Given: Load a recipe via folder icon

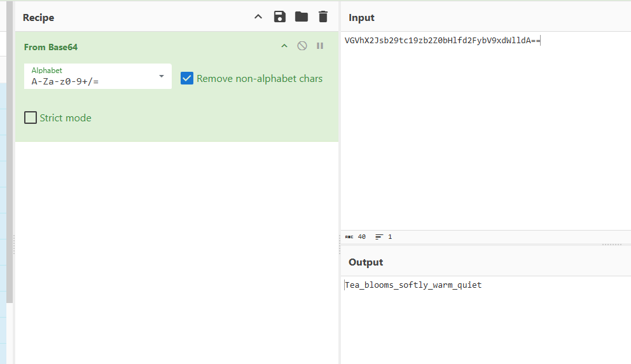Looking at the screenshot, I should coord(302,17).
